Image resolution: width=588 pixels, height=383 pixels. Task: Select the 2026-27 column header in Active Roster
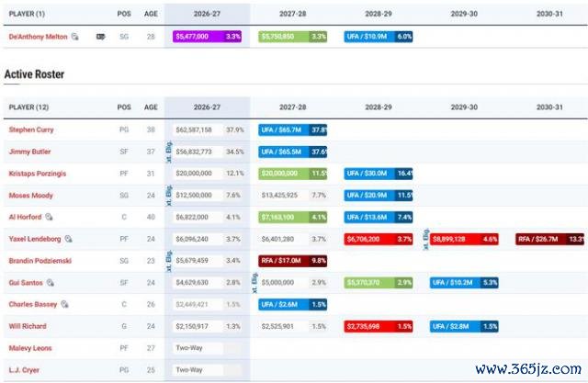pos(207,107)
